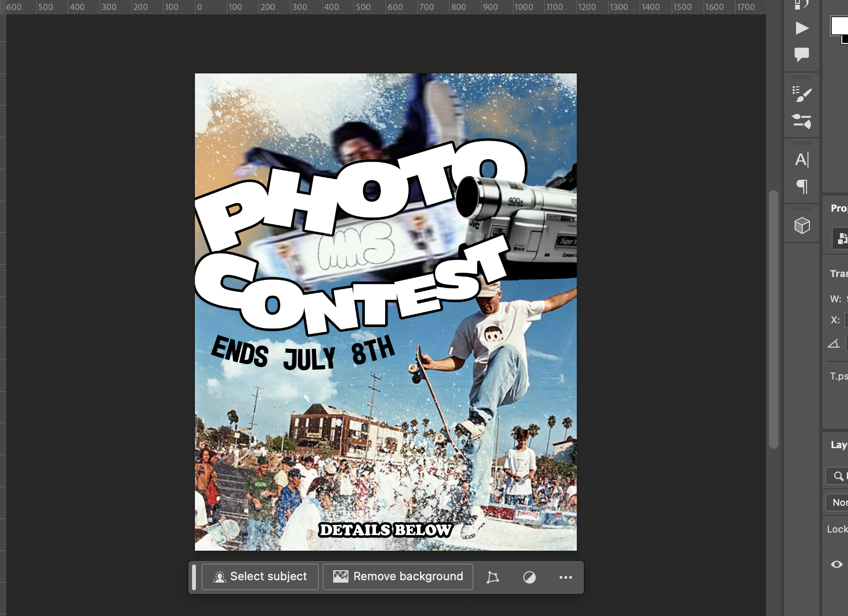Click the contextual taskbar drag handle
The image size is (848, 616).
click(194, 577)
